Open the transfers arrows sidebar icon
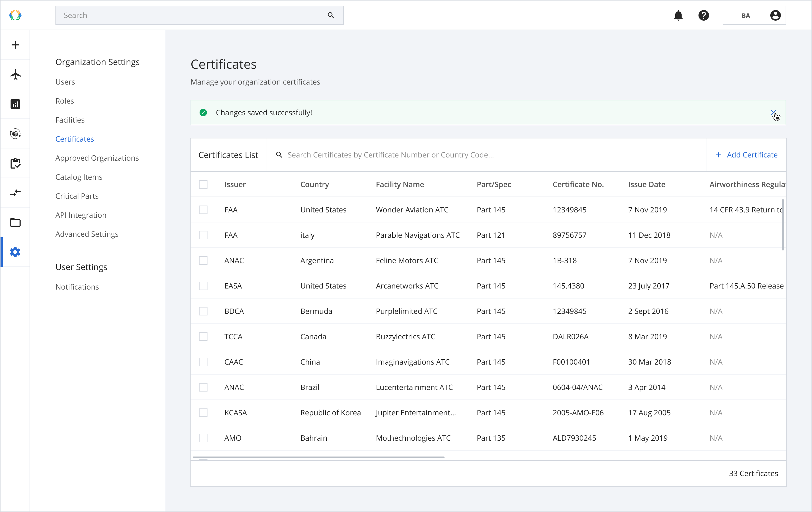Viewport: 812px width, 512px height. click(x=15, y=193)
